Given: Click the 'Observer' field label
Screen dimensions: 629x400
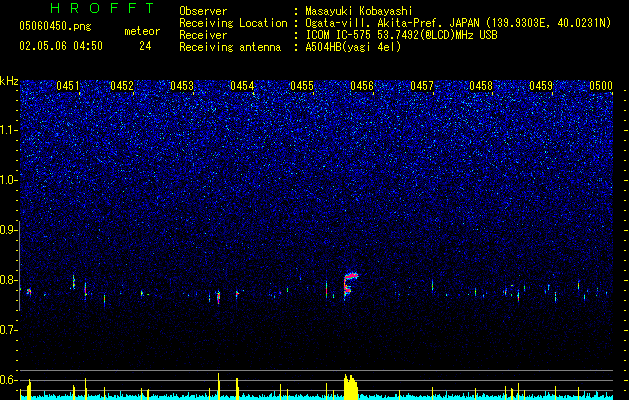Looking at the screenshot, I should 203,11.
